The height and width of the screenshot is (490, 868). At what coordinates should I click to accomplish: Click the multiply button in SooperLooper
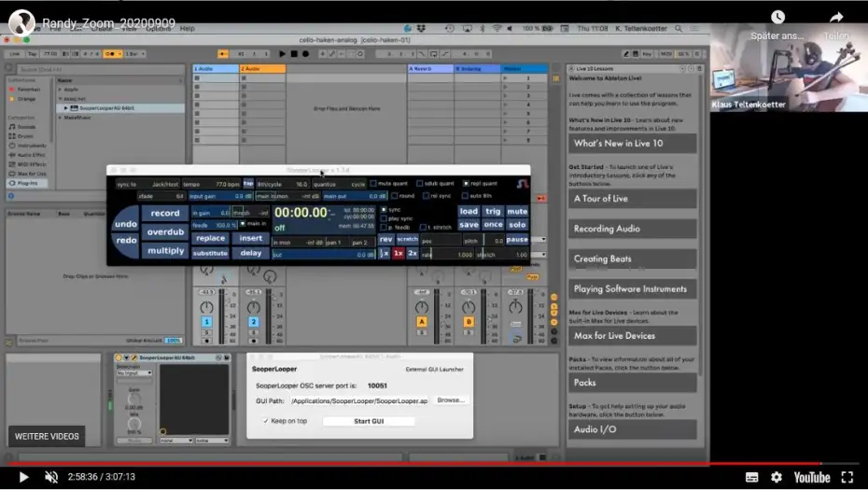click(x=165, y=251)
